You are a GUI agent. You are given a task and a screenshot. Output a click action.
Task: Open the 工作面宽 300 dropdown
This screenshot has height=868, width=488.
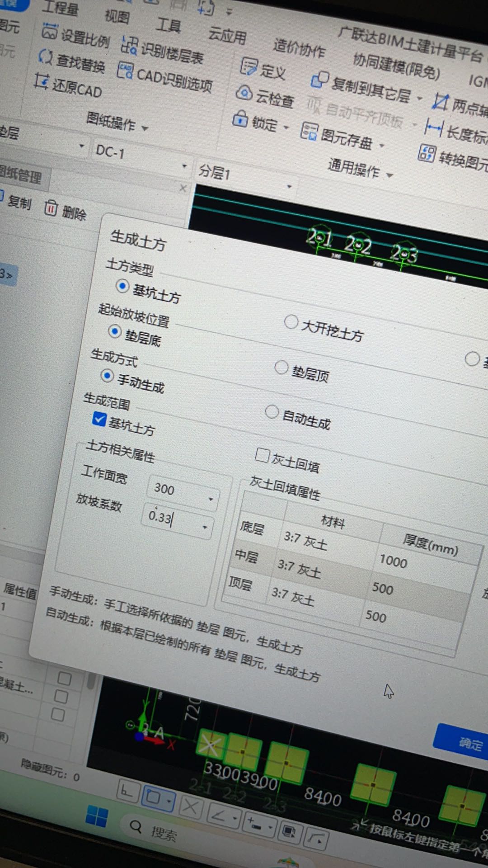point(211,499)
